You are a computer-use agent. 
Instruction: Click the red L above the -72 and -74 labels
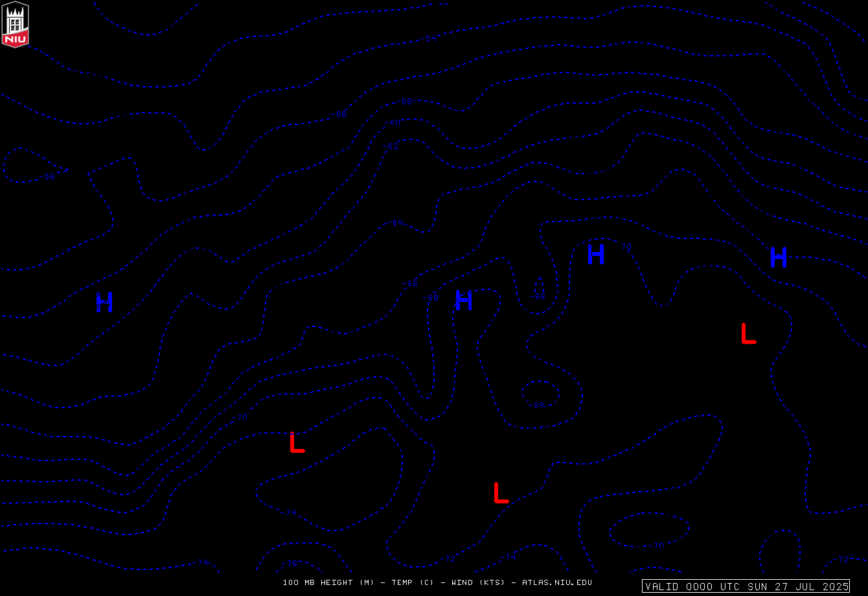click(x=501, y=492)
